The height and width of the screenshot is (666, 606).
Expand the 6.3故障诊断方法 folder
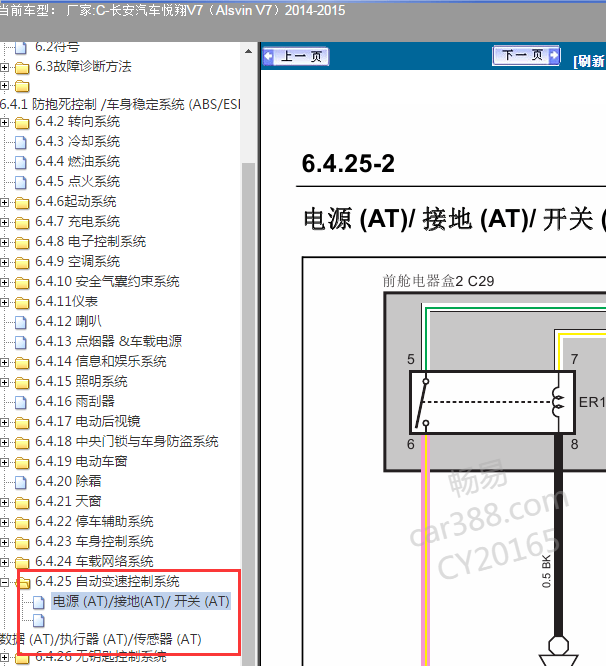pos(4,67)
